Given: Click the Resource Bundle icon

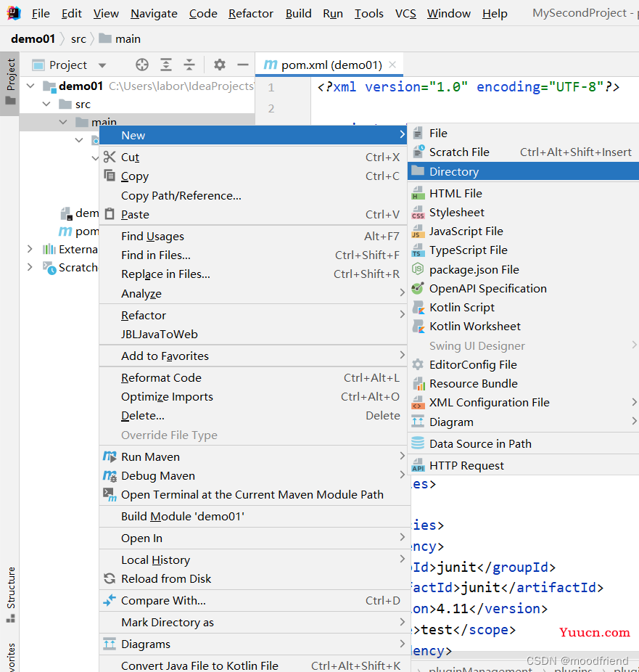Looking at the screenshot, I should (418, 383).
